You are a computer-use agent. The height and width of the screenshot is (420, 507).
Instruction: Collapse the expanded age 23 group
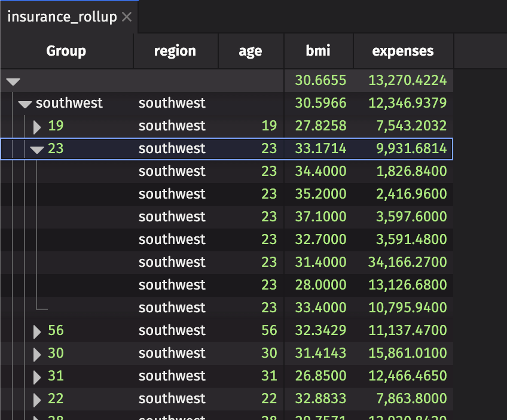pos(36,148)
